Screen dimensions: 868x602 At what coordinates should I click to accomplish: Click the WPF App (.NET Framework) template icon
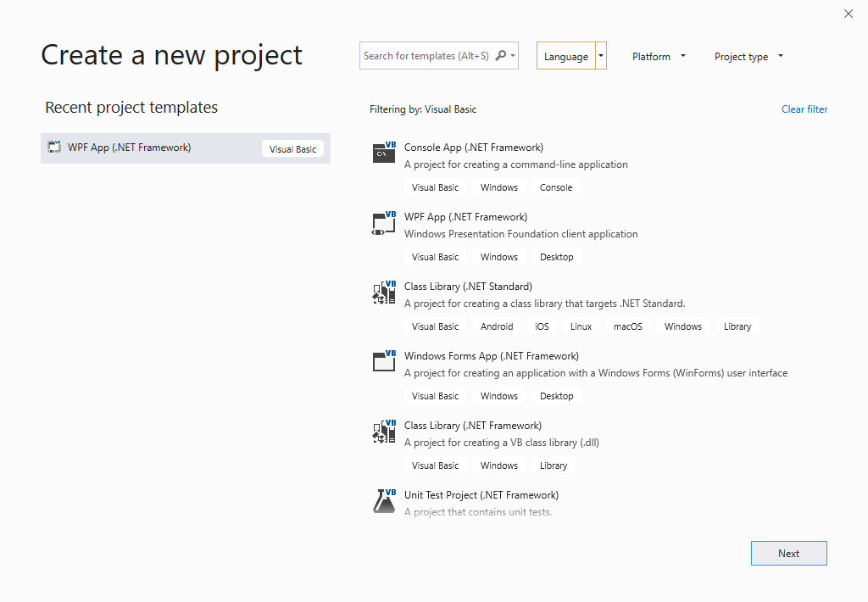click(x=383, y=223)
